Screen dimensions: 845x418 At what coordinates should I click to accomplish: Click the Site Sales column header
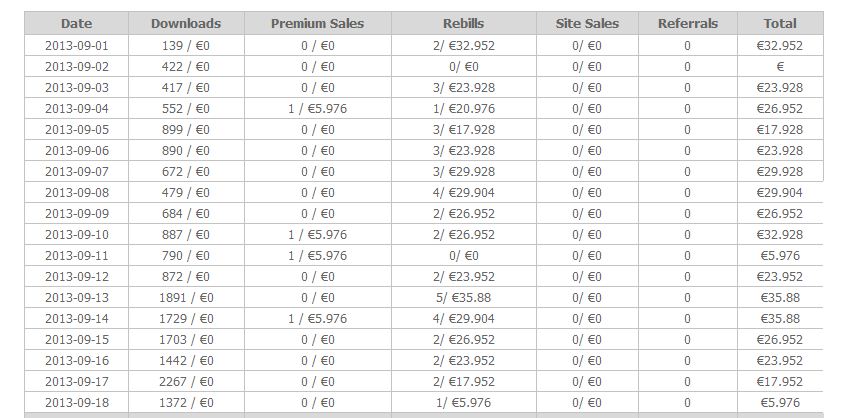[587, 24]
